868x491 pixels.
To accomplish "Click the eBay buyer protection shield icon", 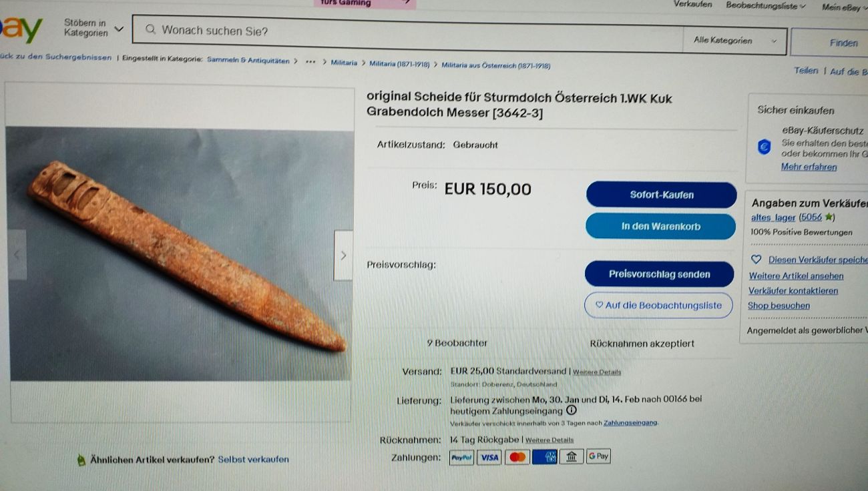I will (764, 147).
